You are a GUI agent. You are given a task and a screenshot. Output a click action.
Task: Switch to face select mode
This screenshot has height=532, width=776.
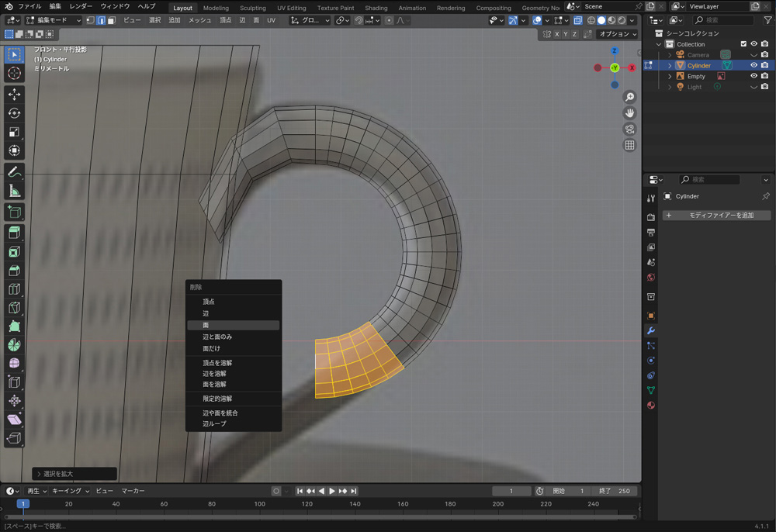111,20
